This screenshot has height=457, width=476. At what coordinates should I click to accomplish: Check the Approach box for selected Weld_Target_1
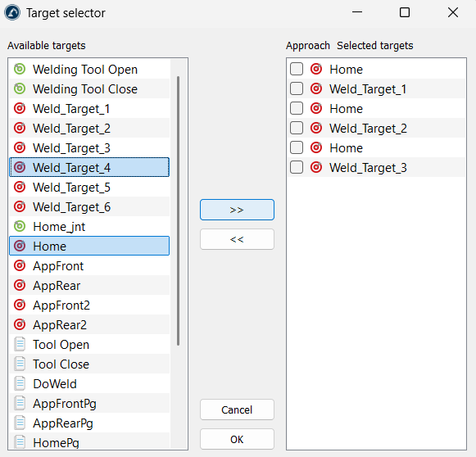click(x=297, y=88)
